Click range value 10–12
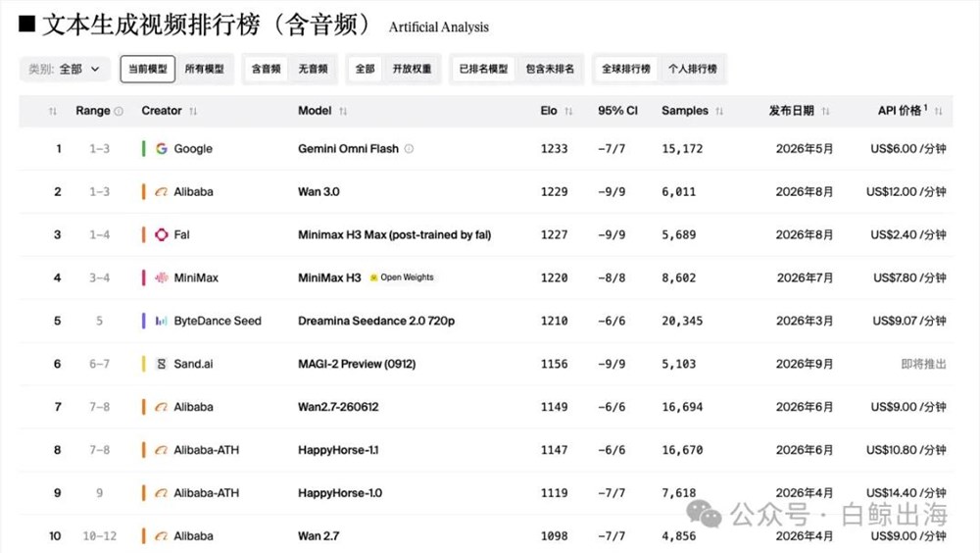The image size is (980, 553). tap(99, 536)
